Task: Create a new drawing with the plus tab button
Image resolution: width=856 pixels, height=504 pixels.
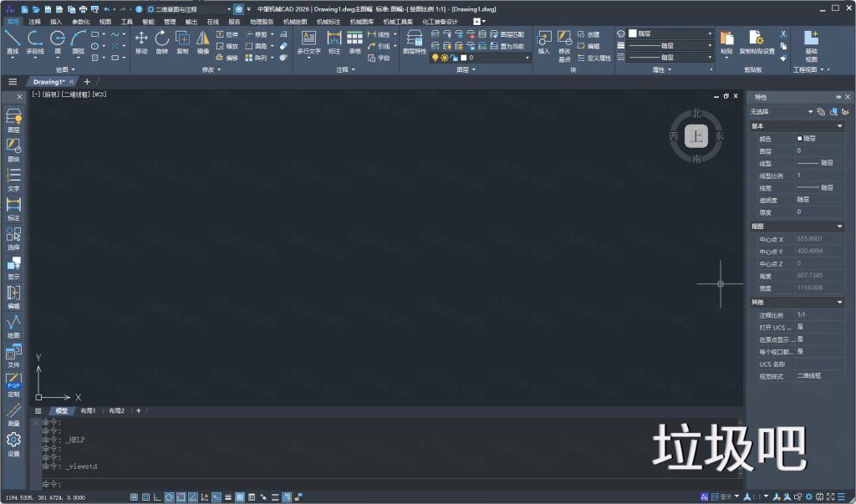Action: [87, 81]
